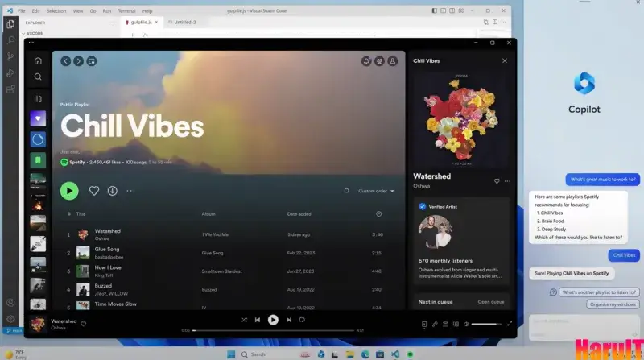Seek using the song progress bar
Viewport: 644px width, 360px height.
[274, 330]
